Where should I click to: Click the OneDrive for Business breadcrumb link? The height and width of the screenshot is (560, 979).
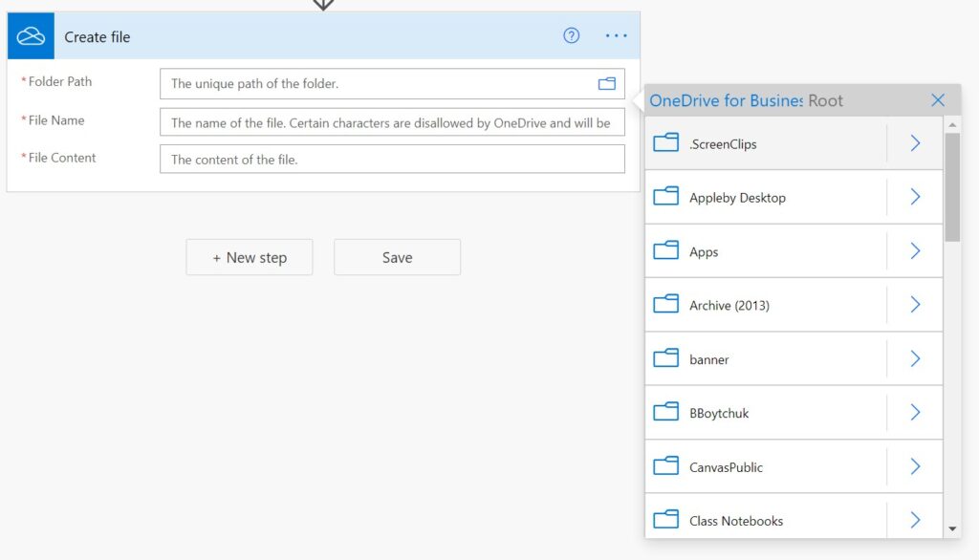727,100
